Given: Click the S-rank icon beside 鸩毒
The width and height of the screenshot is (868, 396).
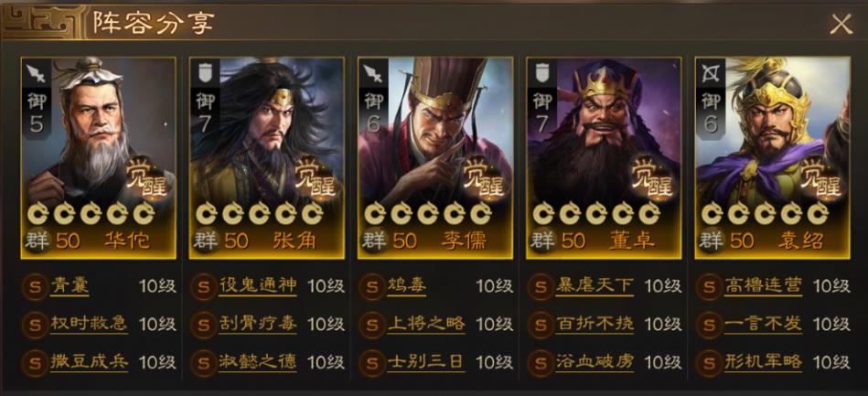Looking at the screenshot, I should pyautogui.click(x=372, y=286).
